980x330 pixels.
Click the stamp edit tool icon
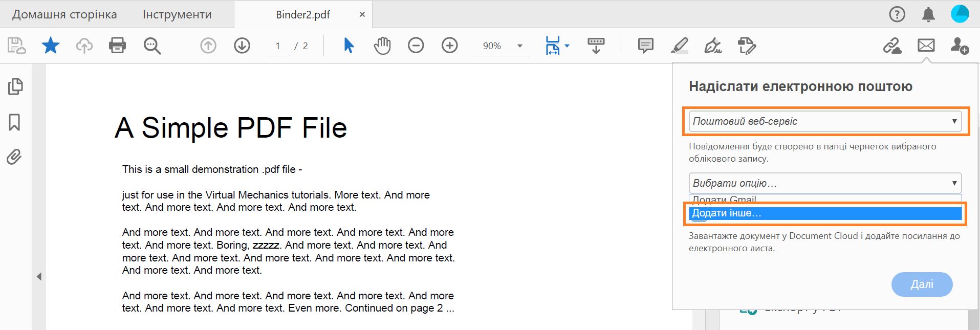click(x=747, y=46)
